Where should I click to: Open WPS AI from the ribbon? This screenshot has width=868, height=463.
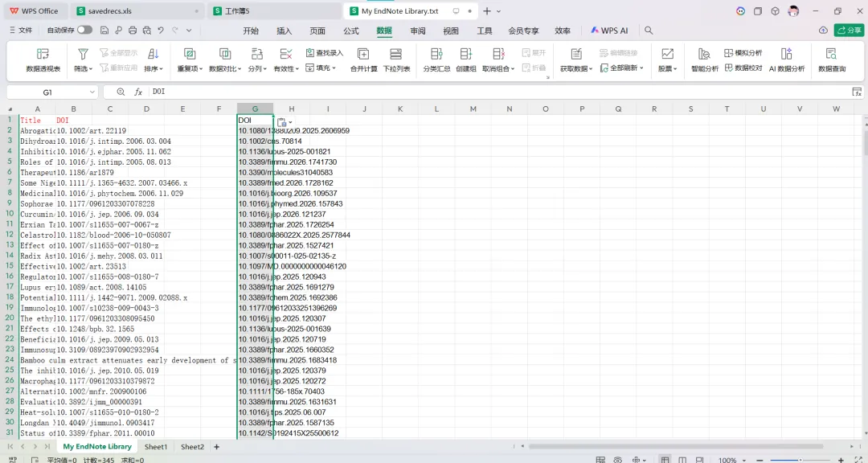click(x=609, y=31)
